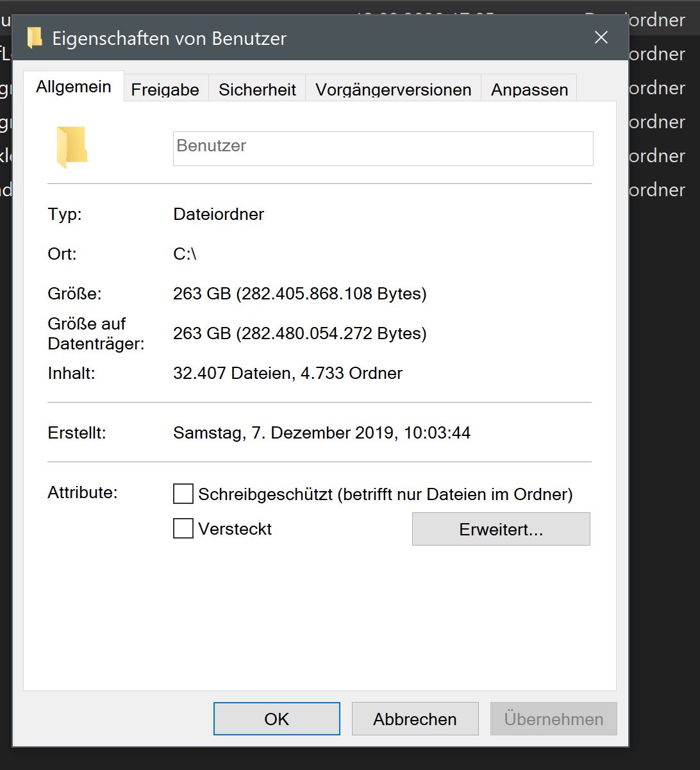This screenshot has height=770, width=700.
Task: Enable the Schreibgeschützt checkbox
Action: (183, 494)
